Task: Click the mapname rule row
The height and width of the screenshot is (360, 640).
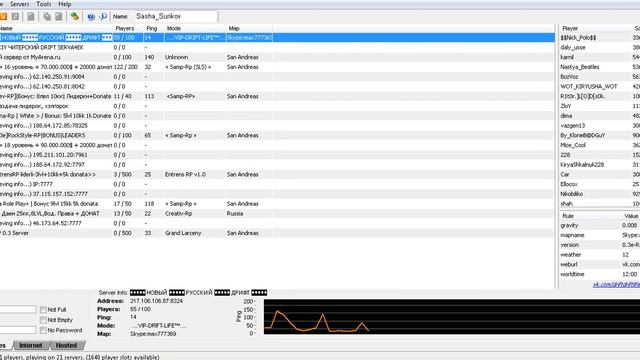Action: (x=600, y=235)
